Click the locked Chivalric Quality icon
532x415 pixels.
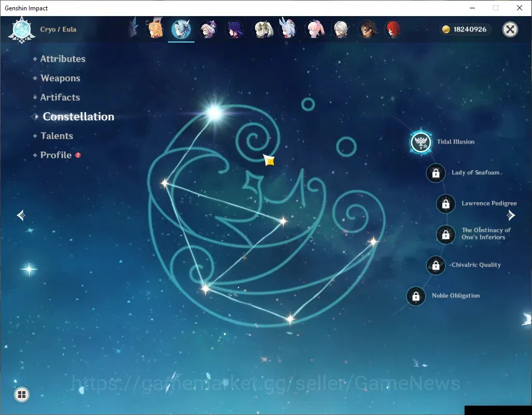(436, 266)
